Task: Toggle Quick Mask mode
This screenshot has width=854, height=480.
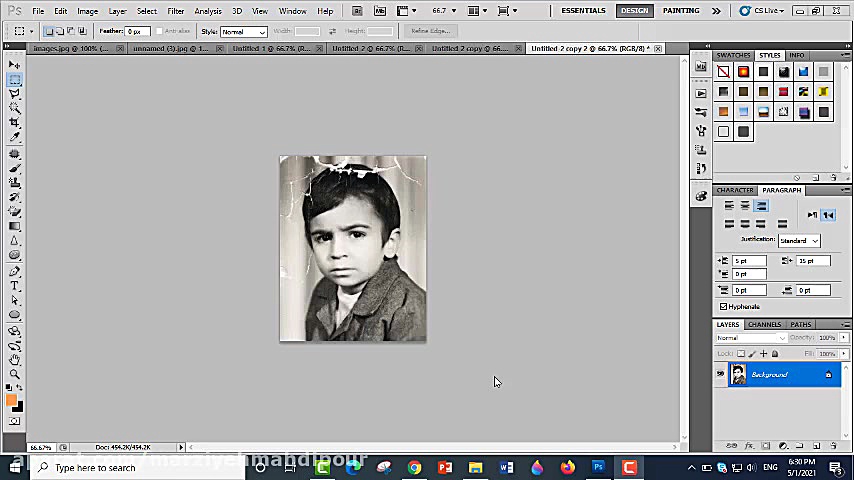Action: click(x=15, y=421)
